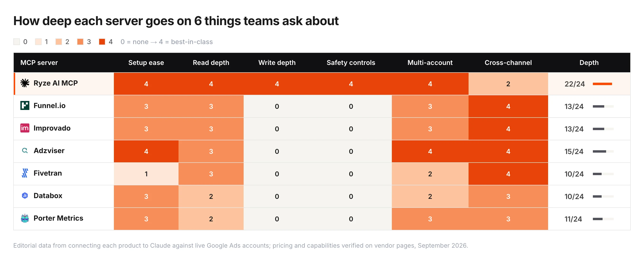Screen dimensions: 644x264
Task: Click the Depth column header
Action: 589,63
